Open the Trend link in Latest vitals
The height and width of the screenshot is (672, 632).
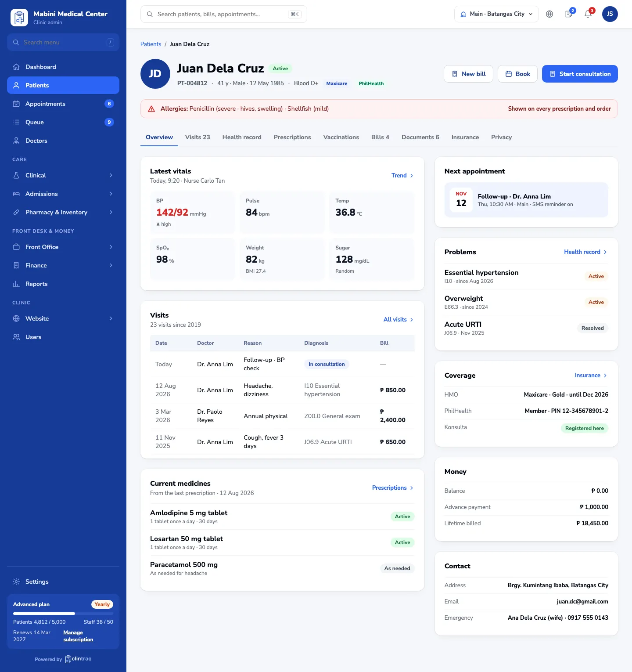click(x=402, y=175)
